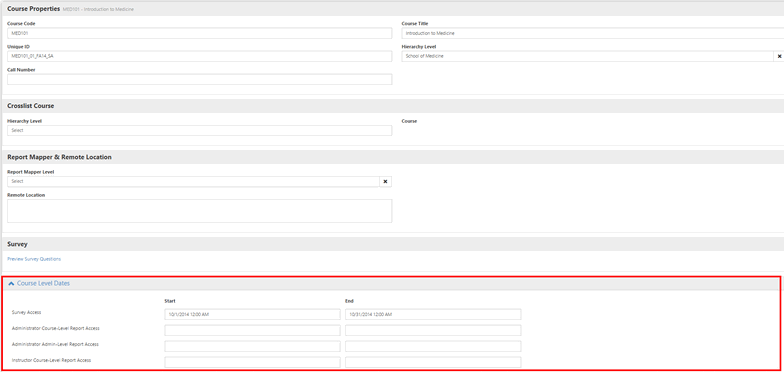Set Administrator Course-Level Report Access start date
Viewport: 784px width, 372px height.
pyautogui.click(x=252, y=330)
